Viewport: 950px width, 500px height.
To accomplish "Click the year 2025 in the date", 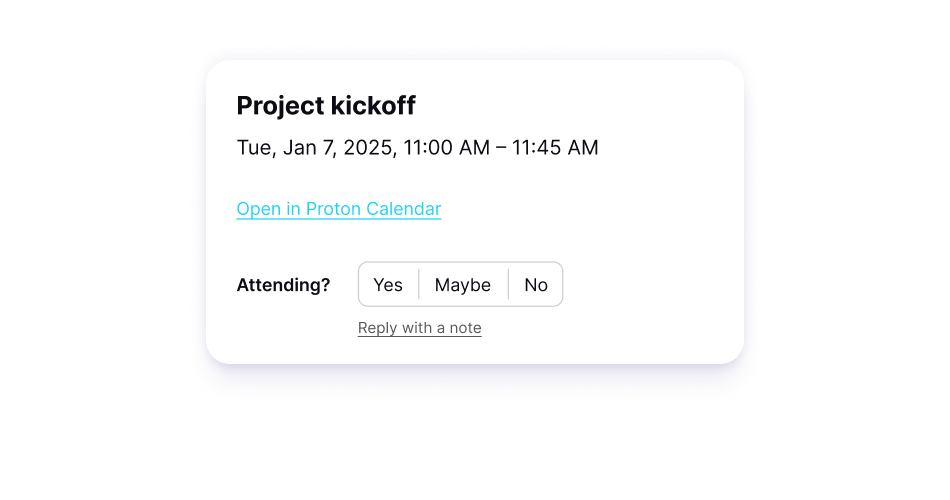I will pyautogui.click(x=368, y=148).
